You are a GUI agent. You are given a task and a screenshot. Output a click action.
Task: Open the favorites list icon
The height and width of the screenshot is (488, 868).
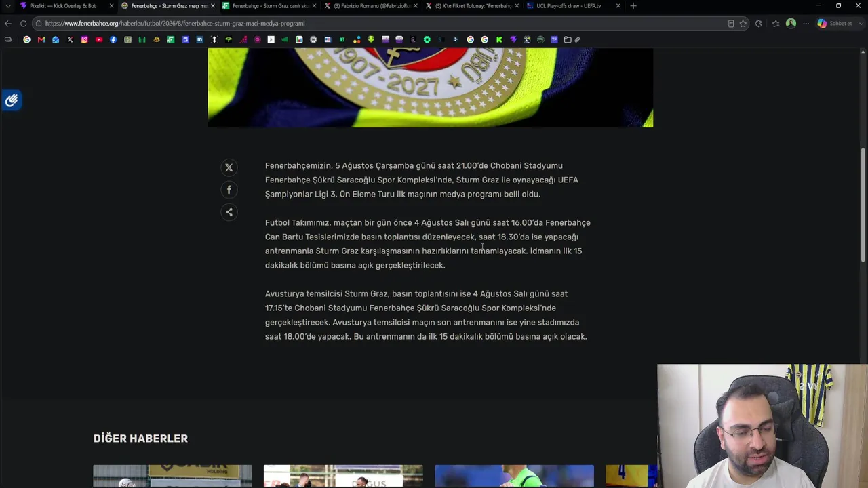(776, 23)
